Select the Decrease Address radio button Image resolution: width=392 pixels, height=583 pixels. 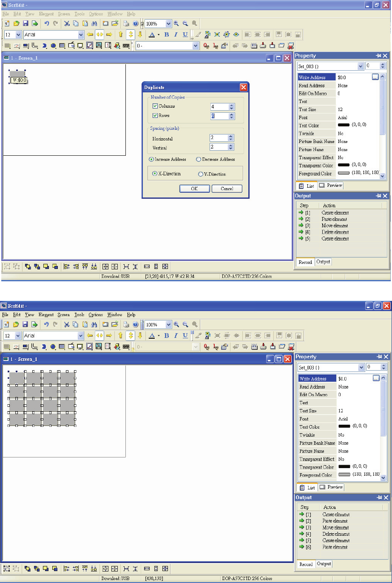(199, 160)
